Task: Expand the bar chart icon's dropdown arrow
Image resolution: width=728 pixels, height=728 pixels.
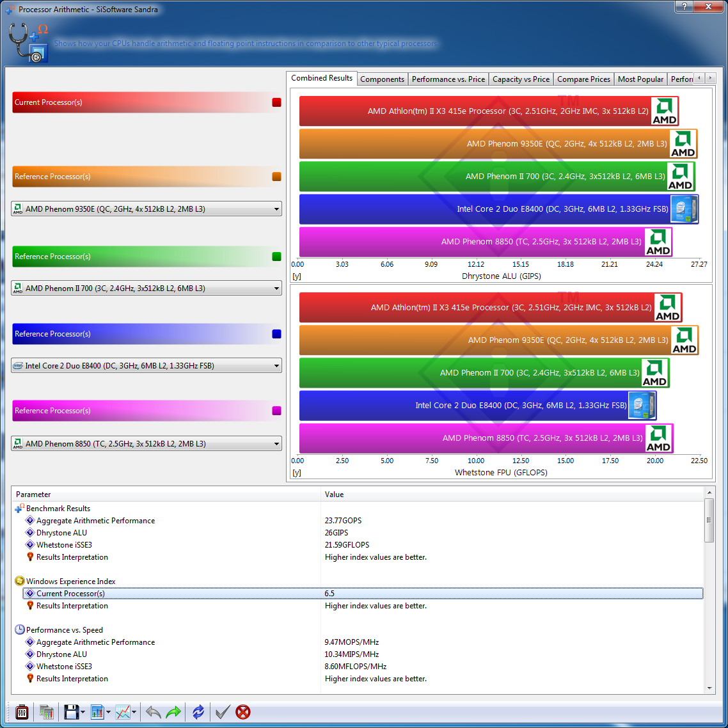Action: 108,712
